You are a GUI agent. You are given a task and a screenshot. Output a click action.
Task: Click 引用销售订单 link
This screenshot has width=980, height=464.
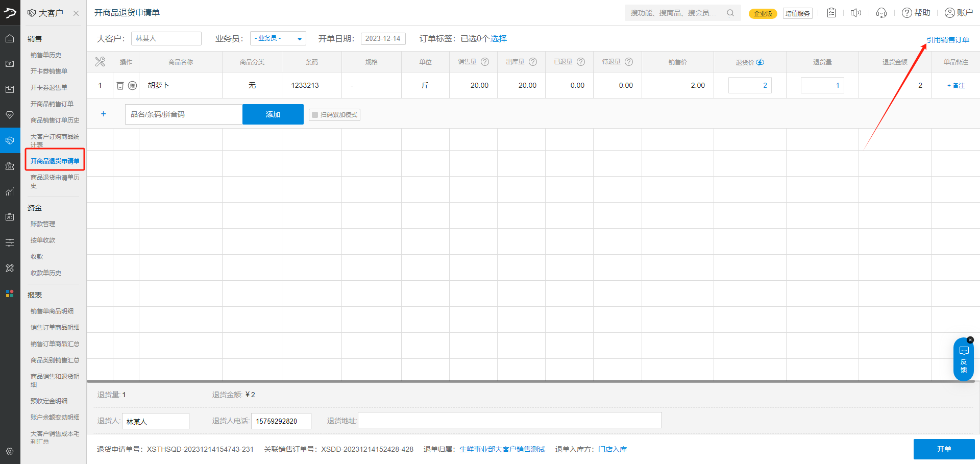[947, 39]
